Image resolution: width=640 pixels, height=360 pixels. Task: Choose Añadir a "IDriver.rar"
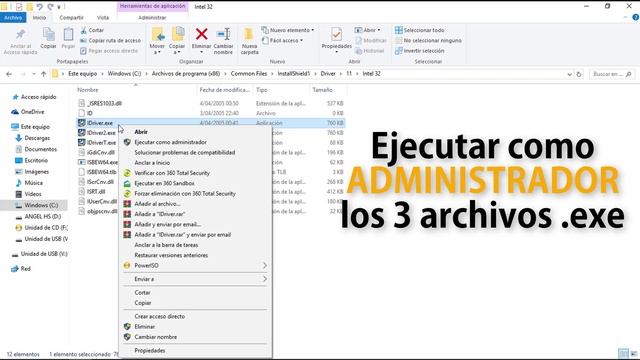160,214
